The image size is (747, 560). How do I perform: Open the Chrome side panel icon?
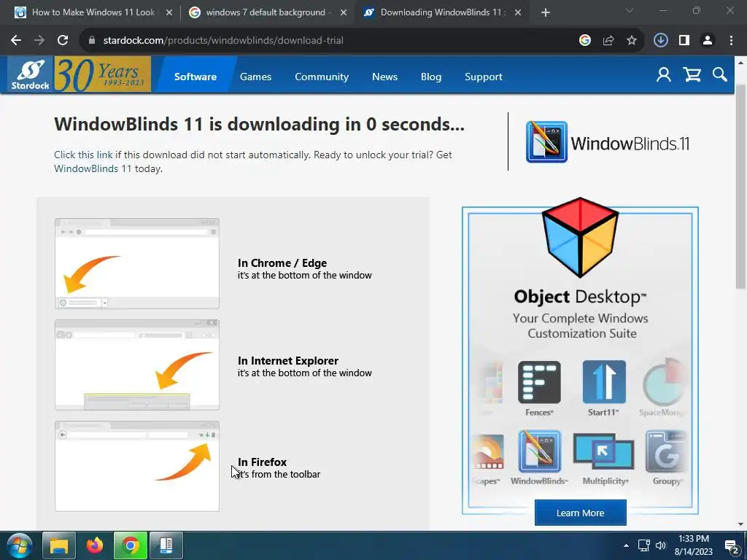coord(684,41)
